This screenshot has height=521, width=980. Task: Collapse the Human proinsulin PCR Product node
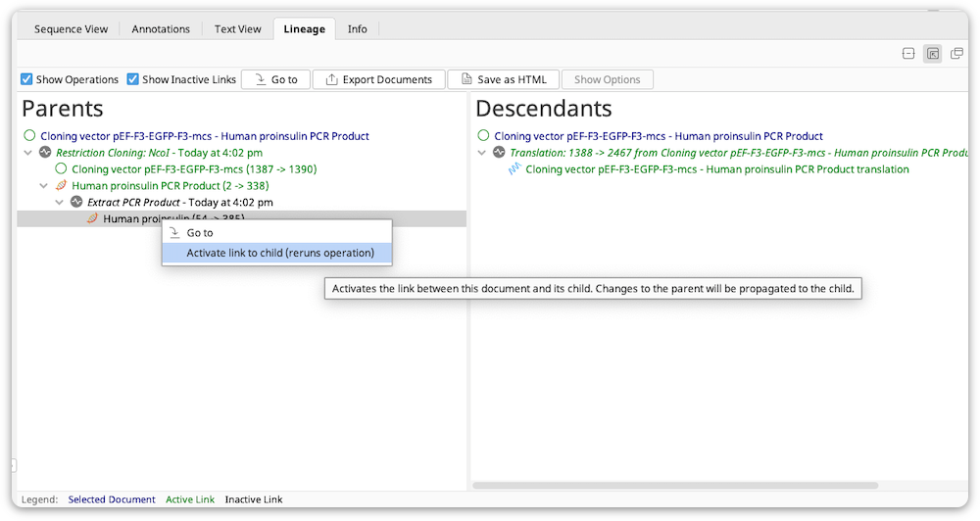tap(44, 185)
